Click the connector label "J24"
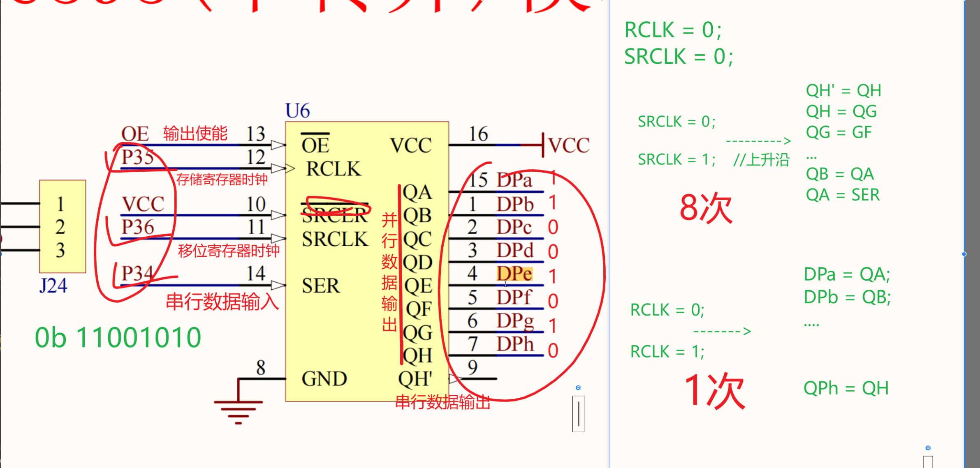 click(x=53, y=285)
